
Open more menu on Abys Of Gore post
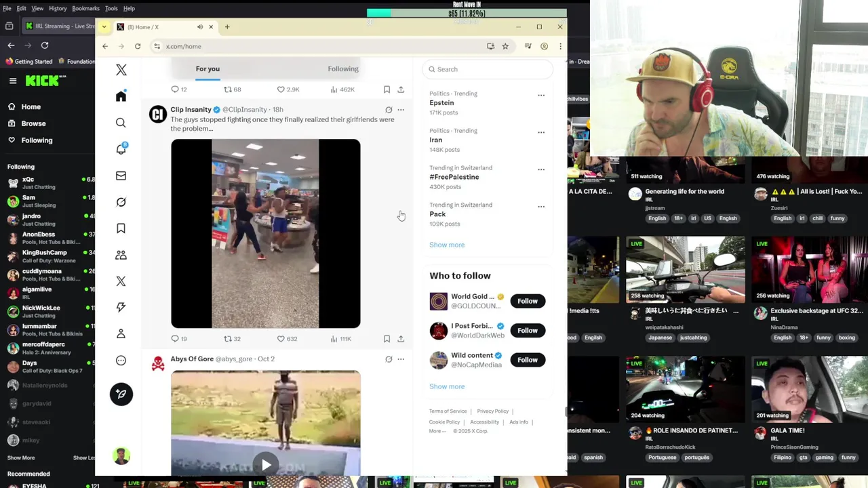[401, 359]
